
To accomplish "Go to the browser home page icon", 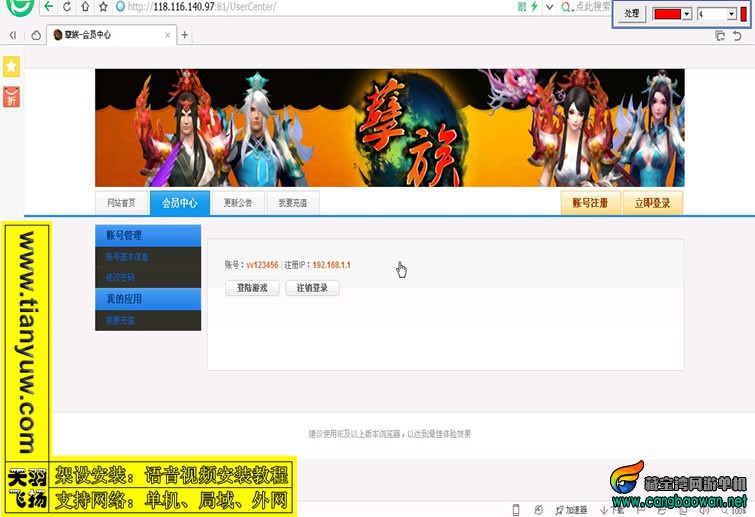I will [85, 7].
